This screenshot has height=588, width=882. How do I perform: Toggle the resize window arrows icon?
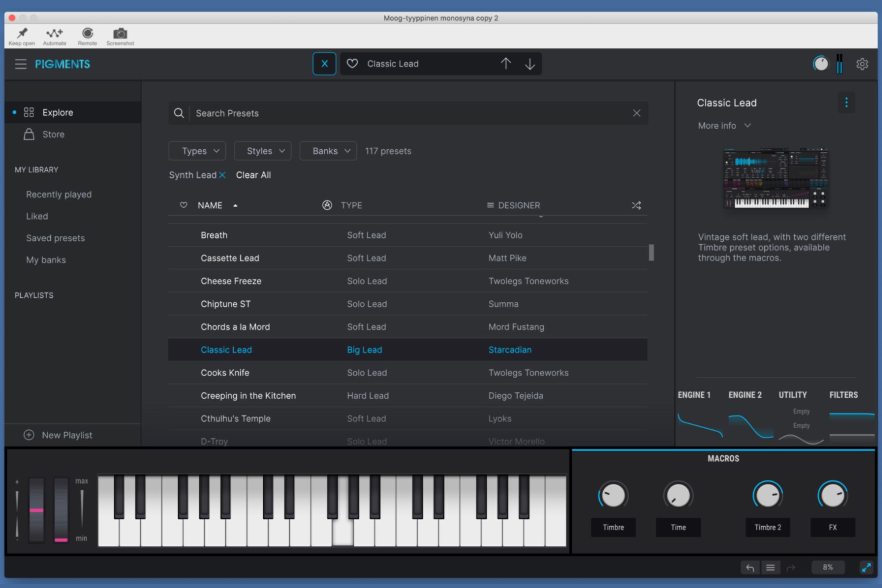click(866, 567)
